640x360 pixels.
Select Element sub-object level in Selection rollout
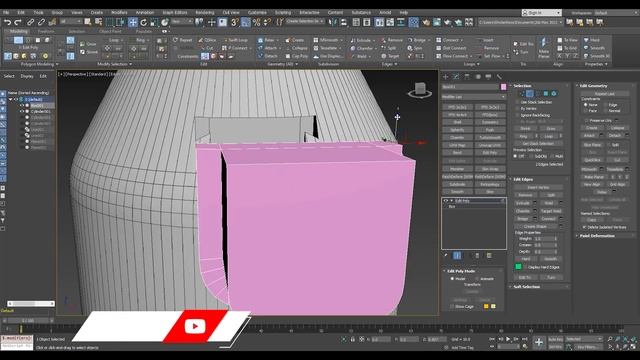(x=554, y=93)
